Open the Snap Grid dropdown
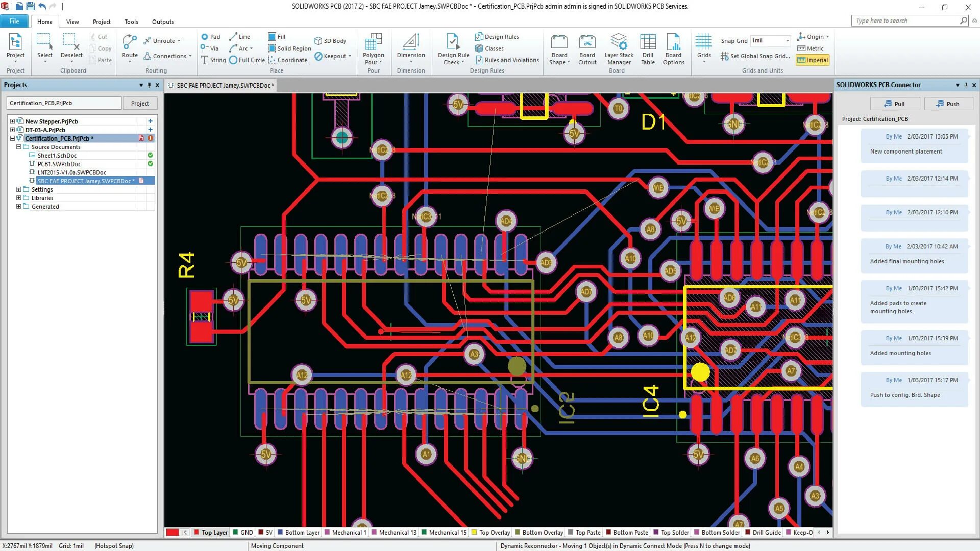980x551 pixels. 788,41
